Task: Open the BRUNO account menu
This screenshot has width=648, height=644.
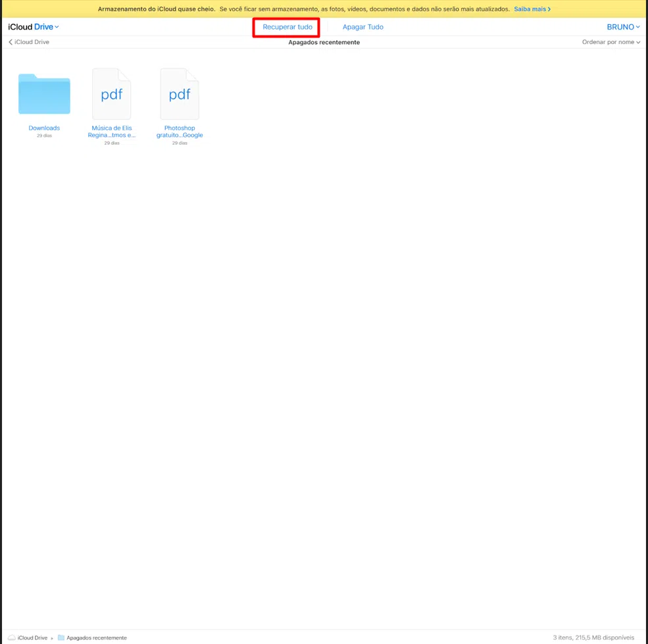Action: pyautogui.click(x=622, y=26)
